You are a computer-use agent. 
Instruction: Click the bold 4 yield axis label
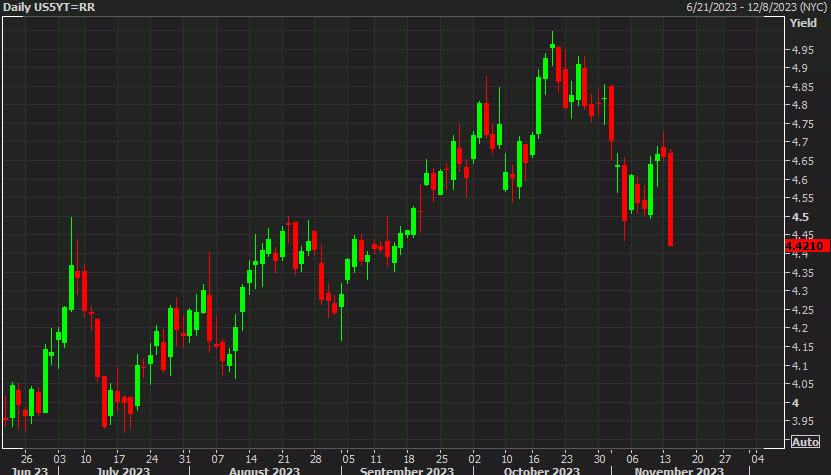795,403
